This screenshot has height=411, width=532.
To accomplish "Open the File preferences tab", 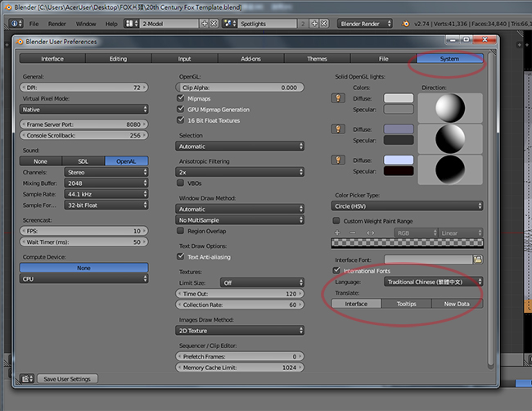I will (x=383, y=58).
